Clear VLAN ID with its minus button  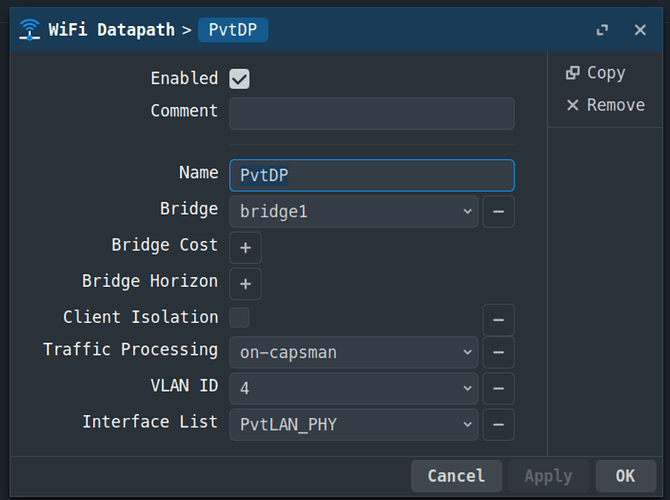click(498, 388)
